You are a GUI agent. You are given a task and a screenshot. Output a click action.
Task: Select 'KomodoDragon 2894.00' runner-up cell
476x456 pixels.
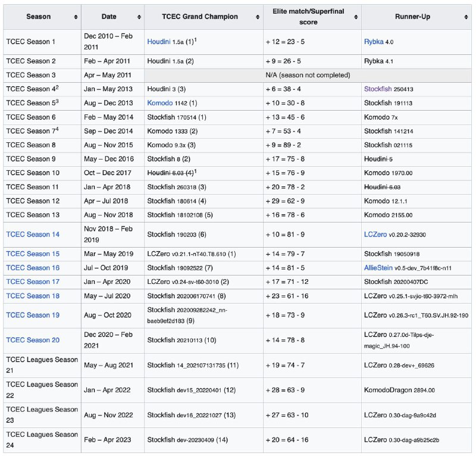416,390
